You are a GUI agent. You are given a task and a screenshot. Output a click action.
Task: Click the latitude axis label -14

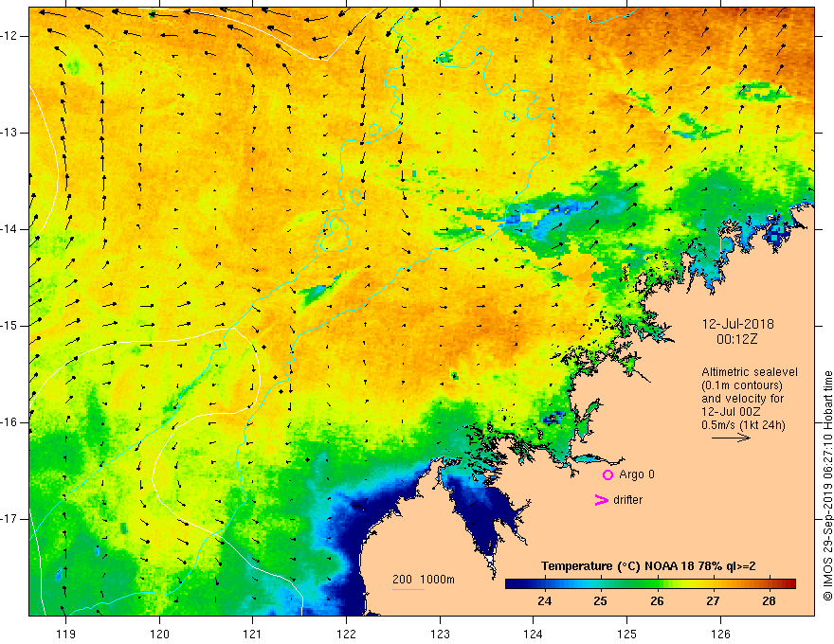pos(9,229)
